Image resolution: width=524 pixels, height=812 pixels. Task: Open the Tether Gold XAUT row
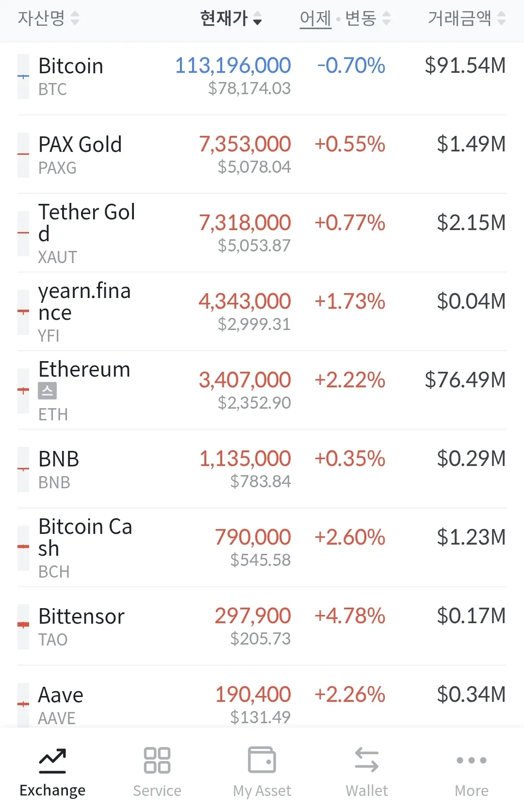click(x=86, y=233)
